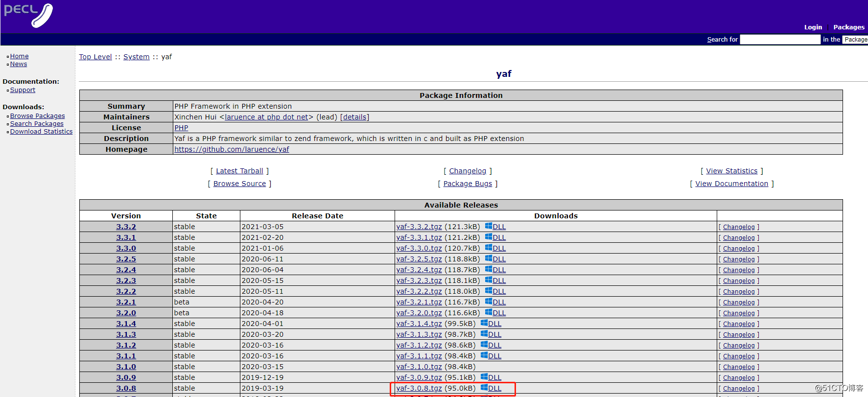Download Windows DLL for yaf 3.2.2
868x397 pixels.
(495, 291)
